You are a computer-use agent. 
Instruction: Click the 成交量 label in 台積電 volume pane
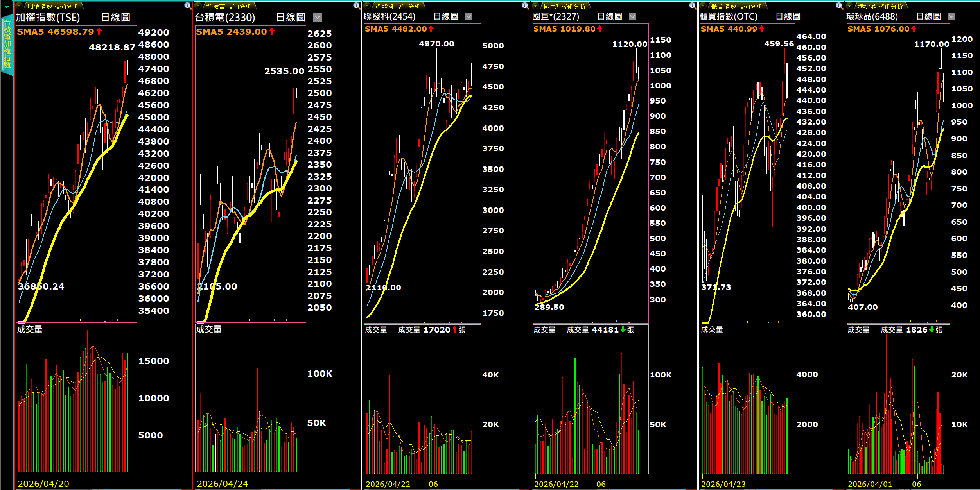209,329
